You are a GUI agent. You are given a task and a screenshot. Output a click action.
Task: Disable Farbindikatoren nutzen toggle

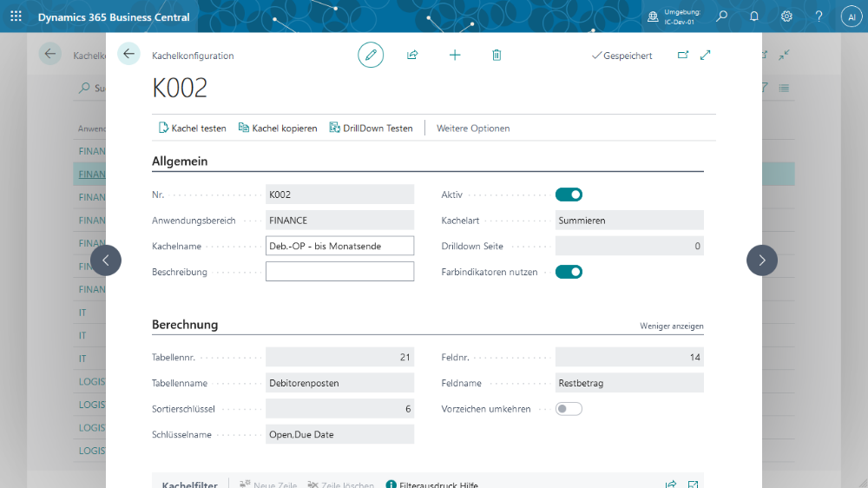569,272
